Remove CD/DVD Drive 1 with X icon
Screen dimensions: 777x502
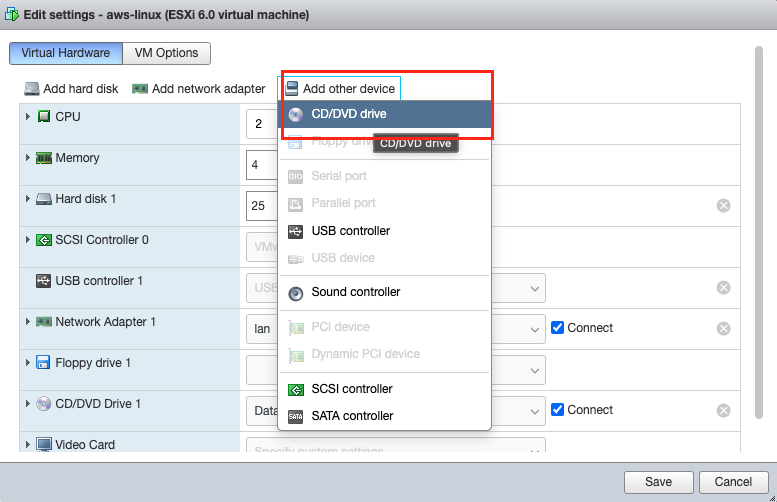click(x=723, y=411)
